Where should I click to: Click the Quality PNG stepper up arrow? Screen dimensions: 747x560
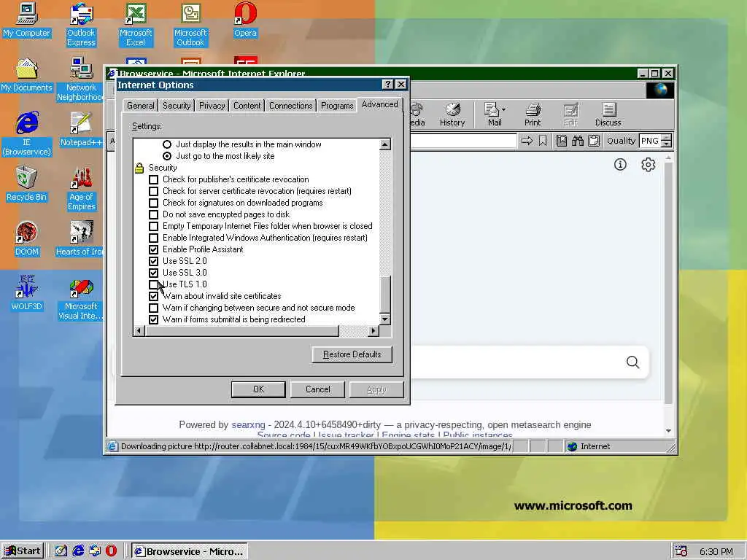point(667,138)
